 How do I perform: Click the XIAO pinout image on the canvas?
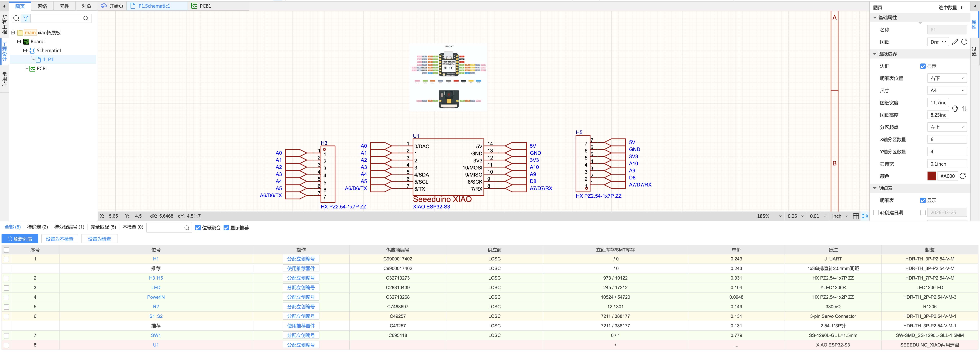click(x=448, y=77)
